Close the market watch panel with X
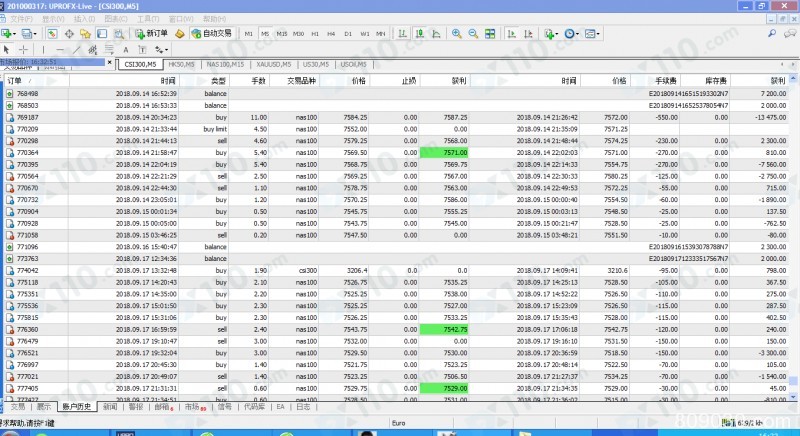800x436 pixels. click(x=110, y=62)
